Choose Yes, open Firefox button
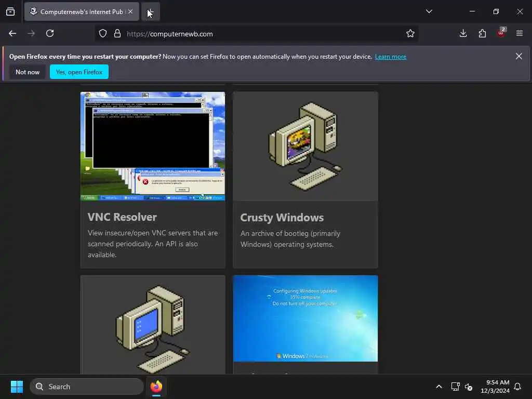The width and height of the screenshot is (532, 399). (79, 72)
